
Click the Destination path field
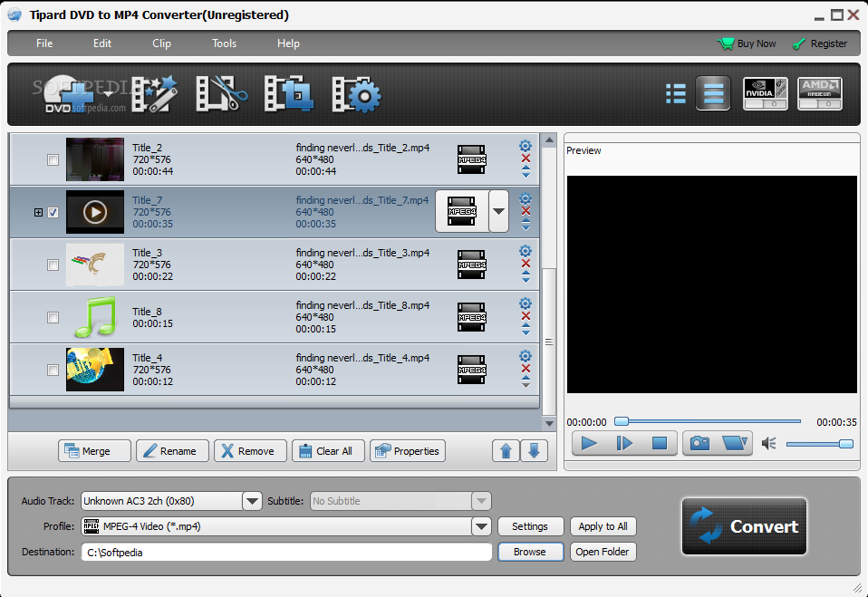[x=286, y=553]
